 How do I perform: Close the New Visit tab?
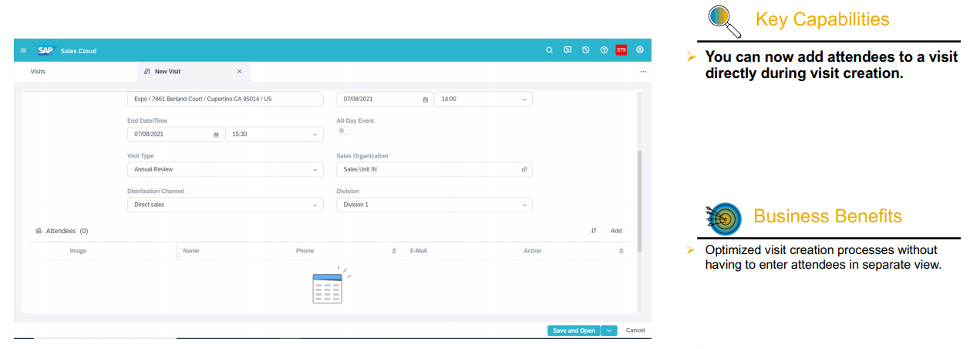pos(239,71)
